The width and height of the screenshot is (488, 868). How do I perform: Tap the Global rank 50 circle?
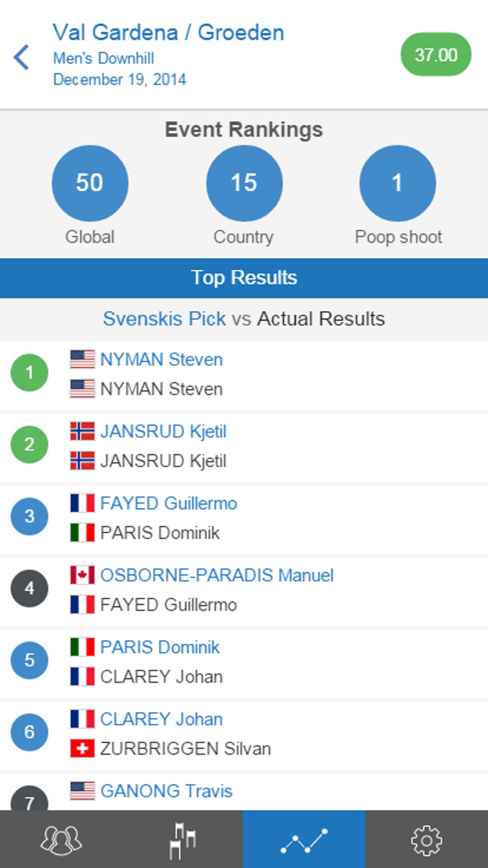(90, 183)
